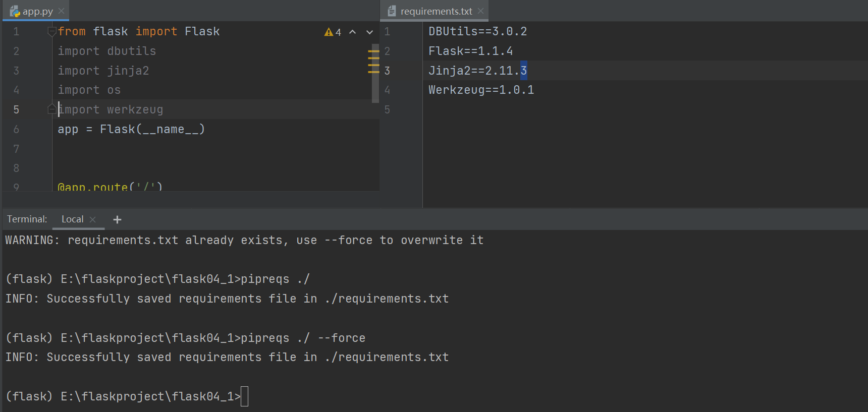Click the terminal prompt input cursor

click(245, 396)
